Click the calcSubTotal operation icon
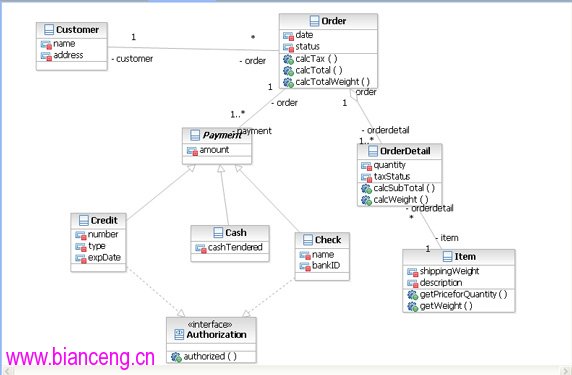The width and height of the screenshot is (572, 375). point(366,189)
